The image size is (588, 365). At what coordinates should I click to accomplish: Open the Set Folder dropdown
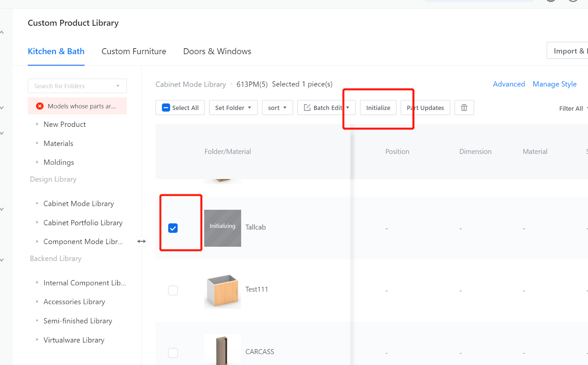(233, 108)
